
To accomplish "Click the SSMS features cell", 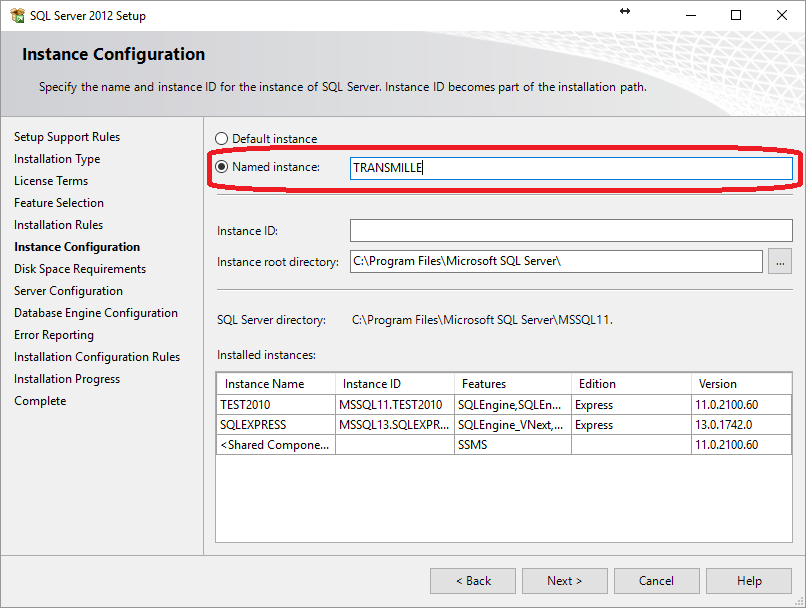I will click(513, 445).
